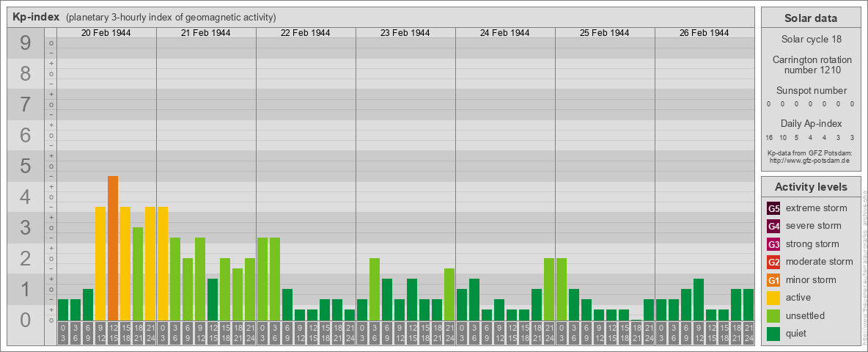
Task: Click the Kp scale number 8
Action: (25, 73)
